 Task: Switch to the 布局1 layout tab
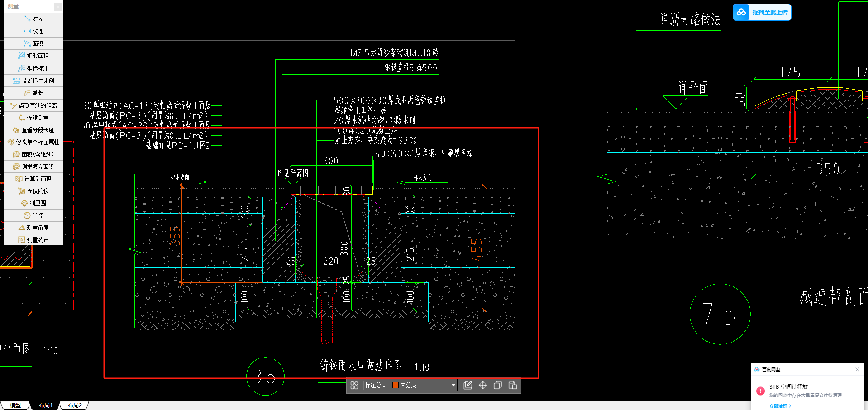(x=45, y=405)
